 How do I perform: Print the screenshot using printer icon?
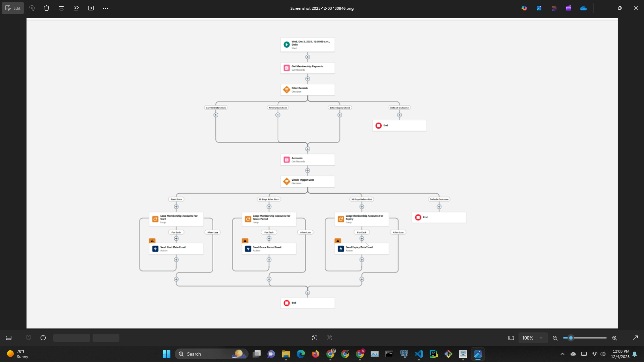point(61,8)
